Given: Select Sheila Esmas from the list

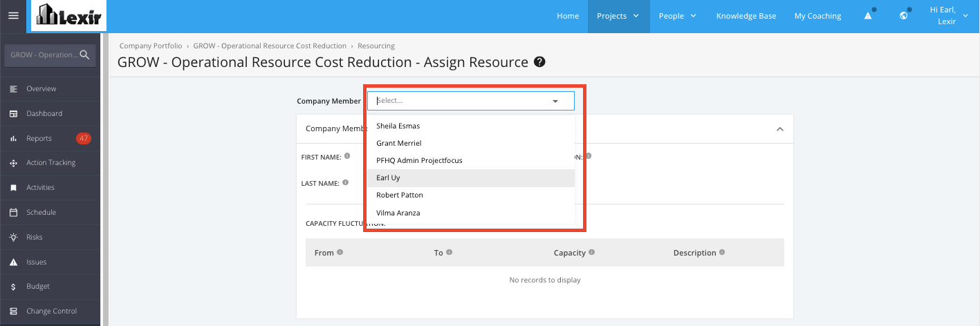Looking at the screenshot, I should tap(471, 126).
